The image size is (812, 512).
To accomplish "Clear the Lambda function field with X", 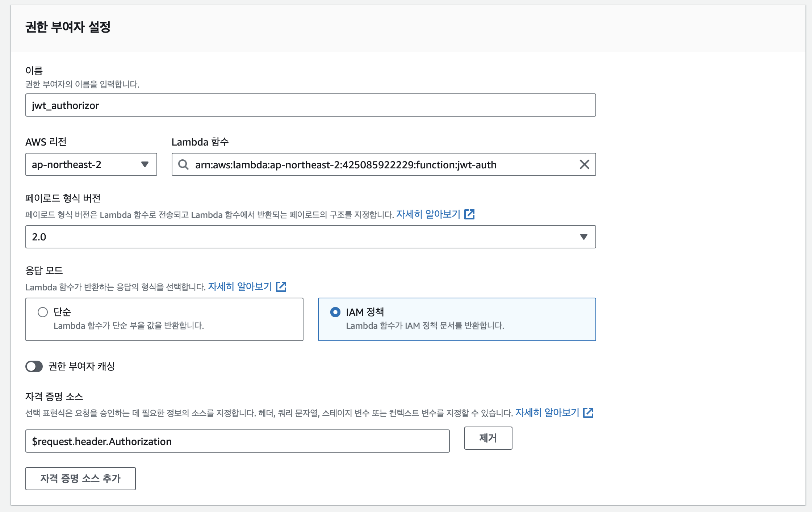I will (x=584, y=164).
